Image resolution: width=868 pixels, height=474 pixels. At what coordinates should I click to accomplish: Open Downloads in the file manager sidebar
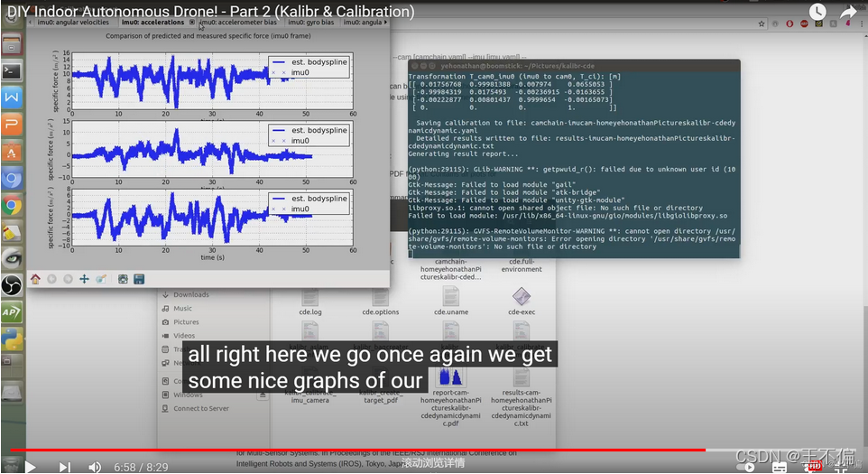click(x=191, y=294)
